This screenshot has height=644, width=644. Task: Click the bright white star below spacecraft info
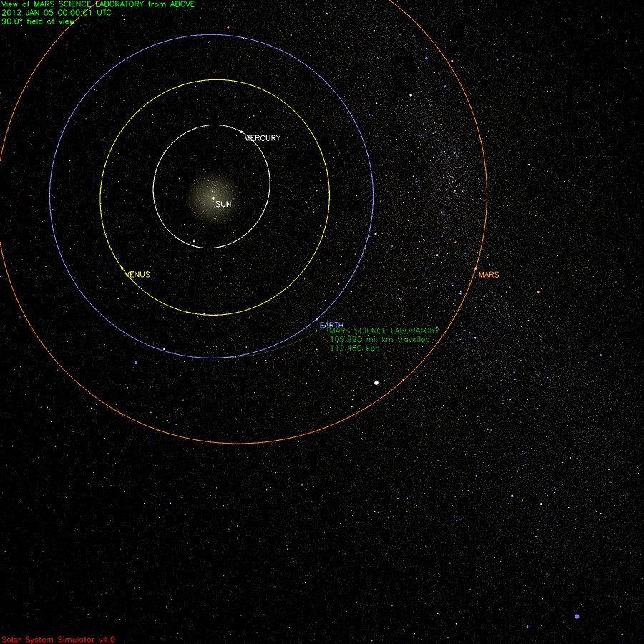click(376, 383)
